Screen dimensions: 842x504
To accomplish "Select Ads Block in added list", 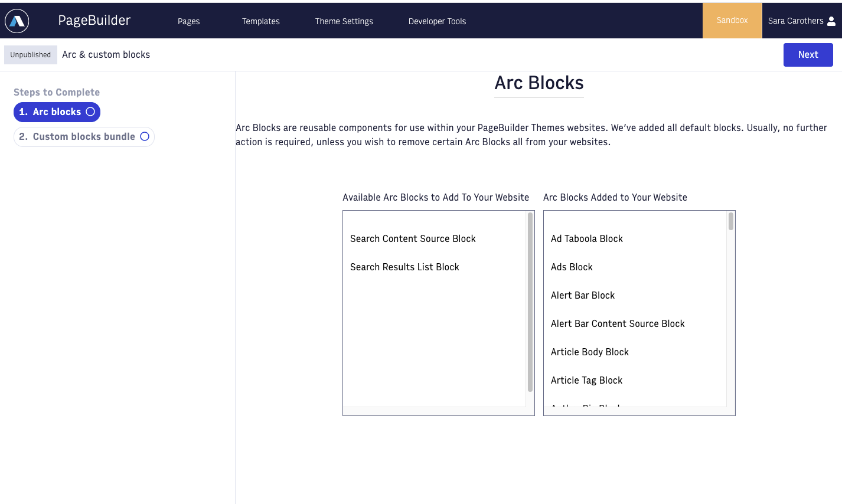I will [572, 267].
